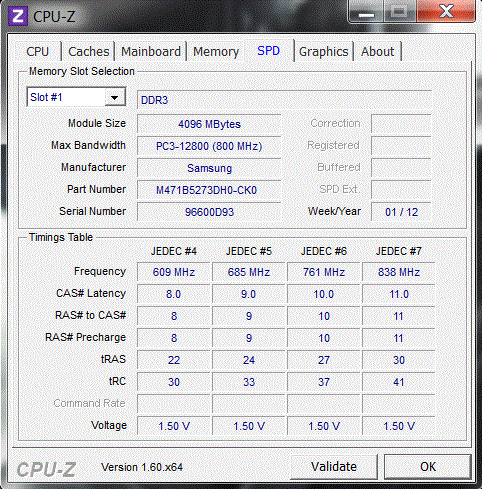Viewport: 482px width, 489px height.
Task: Open the Mainboard tab
Action: coord(151,52)
